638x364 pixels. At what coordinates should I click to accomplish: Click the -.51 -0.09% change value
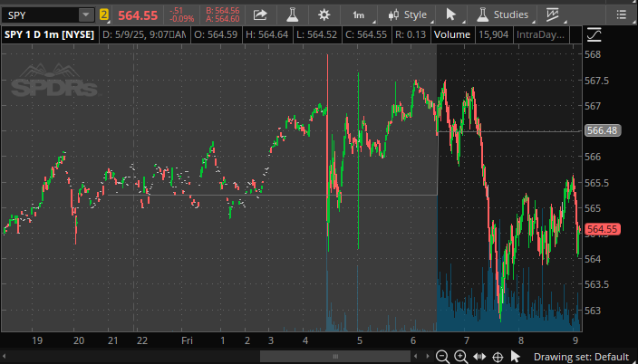pyautogui.click(x=183, y=15)
